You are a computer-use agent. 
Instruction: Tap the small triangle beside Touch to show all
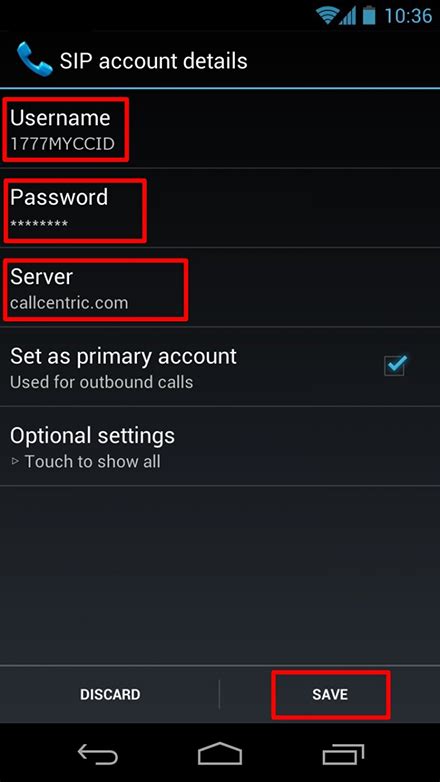pyautogui.click(x=15, y=462)
